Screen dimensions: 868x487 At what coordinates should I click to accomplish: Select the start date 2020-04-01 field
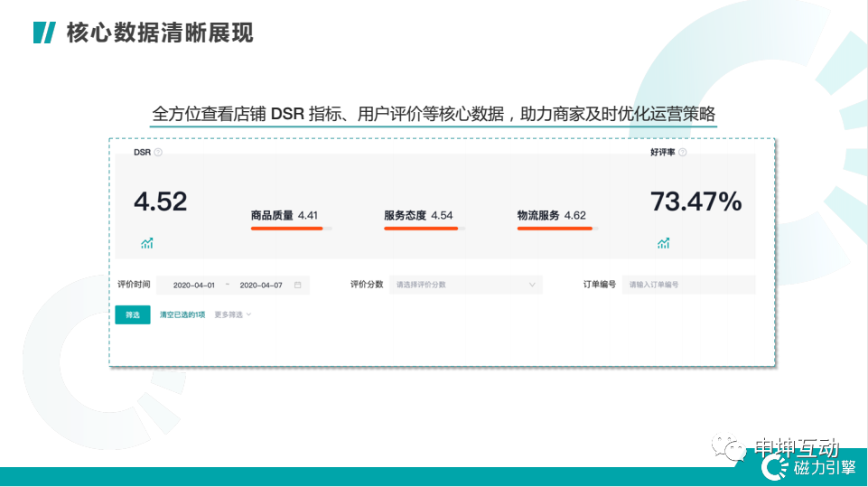(x=192, y=285)
